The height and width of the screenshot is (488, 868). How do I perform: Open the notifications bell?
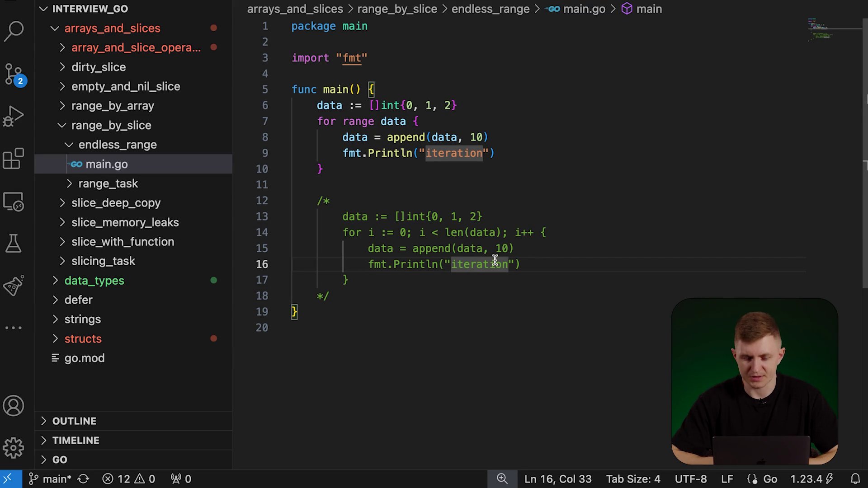[855, 479]
